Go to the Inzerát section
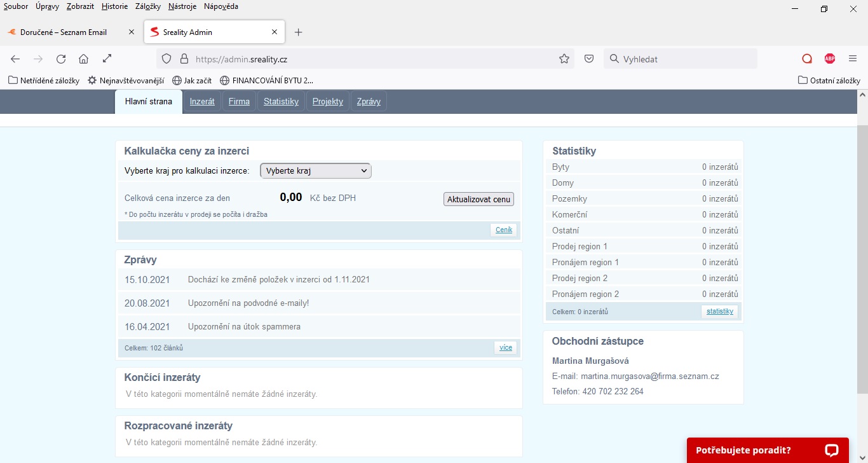868x463 pixels. [x=202, y=102]
